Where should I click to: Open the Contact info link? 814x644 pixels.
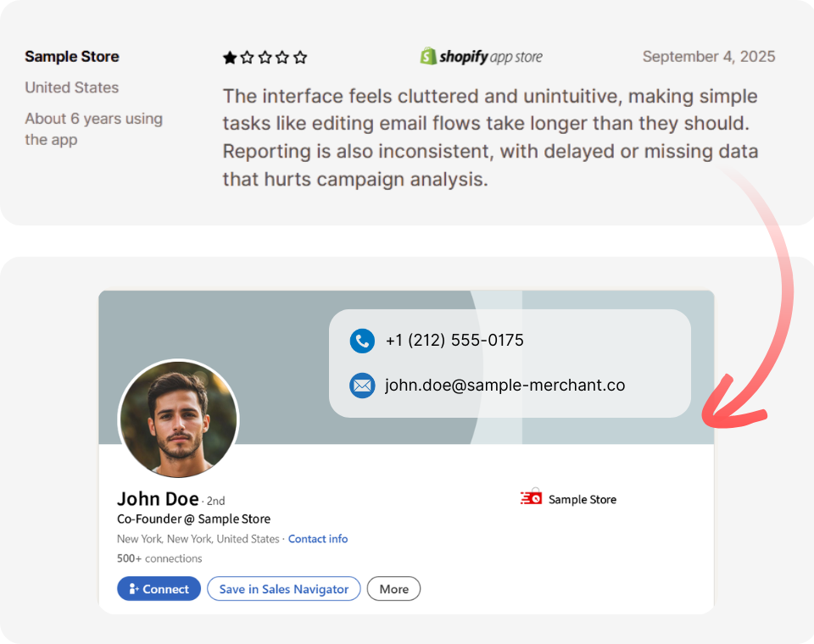tap(318, 539)
